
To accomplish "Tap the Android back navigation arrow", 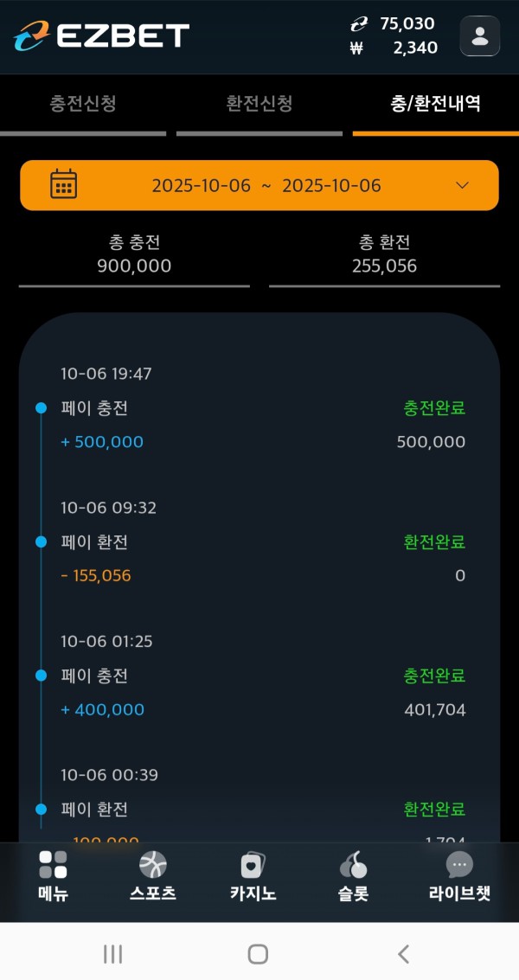I will click(403, 953).
